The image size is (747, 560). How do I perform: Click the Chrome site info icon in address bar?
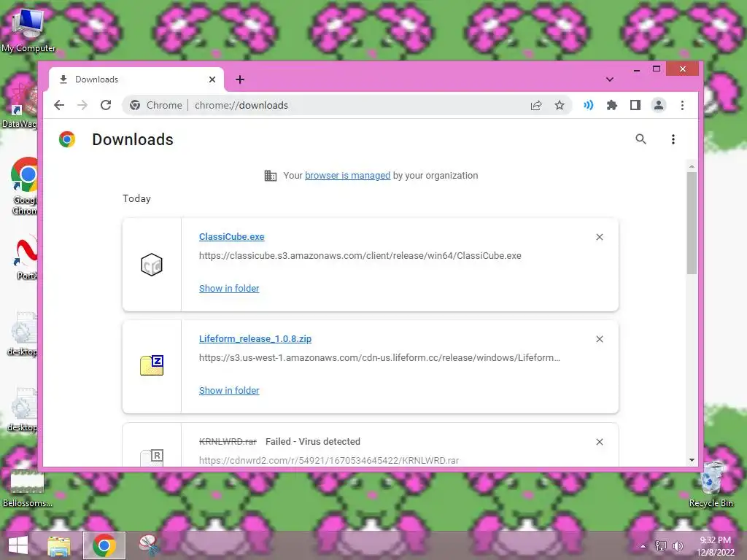pyautogui.click(x=135, y=105)
